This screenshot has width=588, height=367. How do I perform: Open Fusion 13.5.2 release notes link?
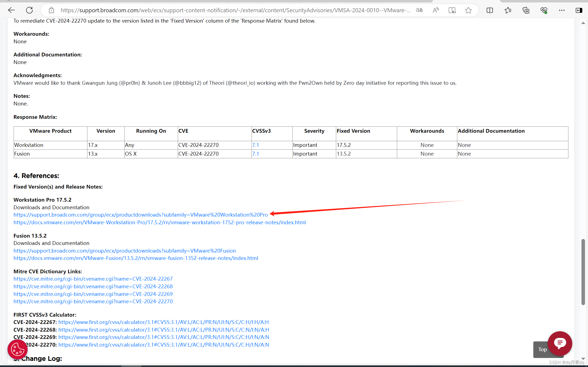click(x=136, y=258)
